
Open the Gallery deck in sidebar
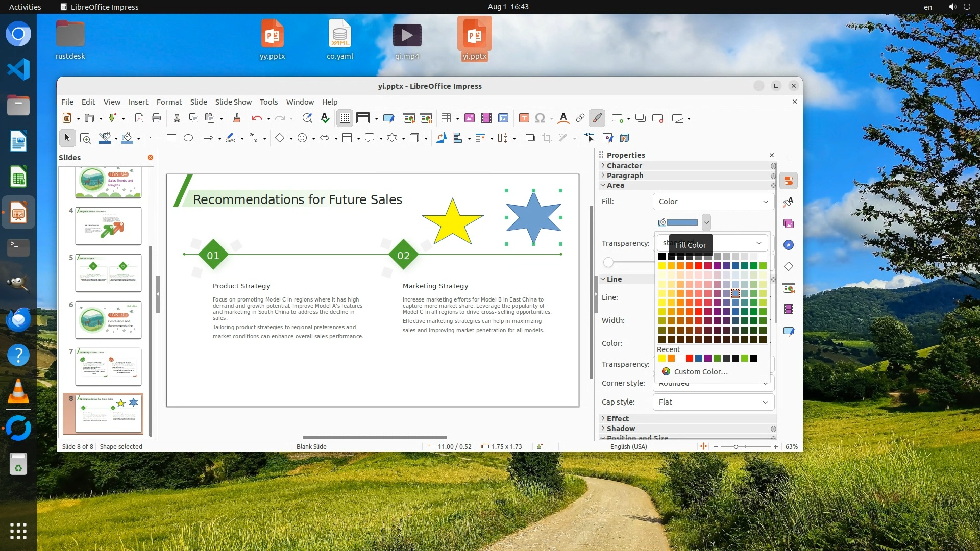click(789, 223)
